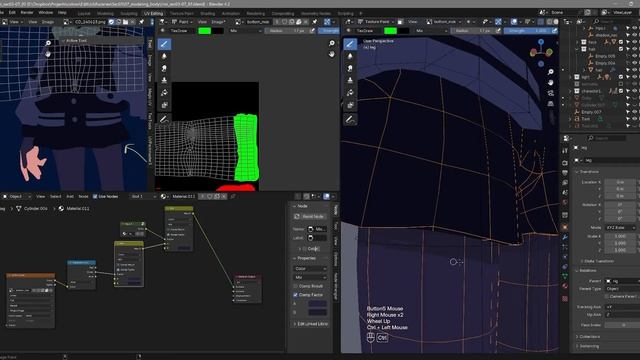This screenshot has width=640, height=360.
Task: Select the Annotate tool in the 3D viewport toolbar
Action: point(350,119)
